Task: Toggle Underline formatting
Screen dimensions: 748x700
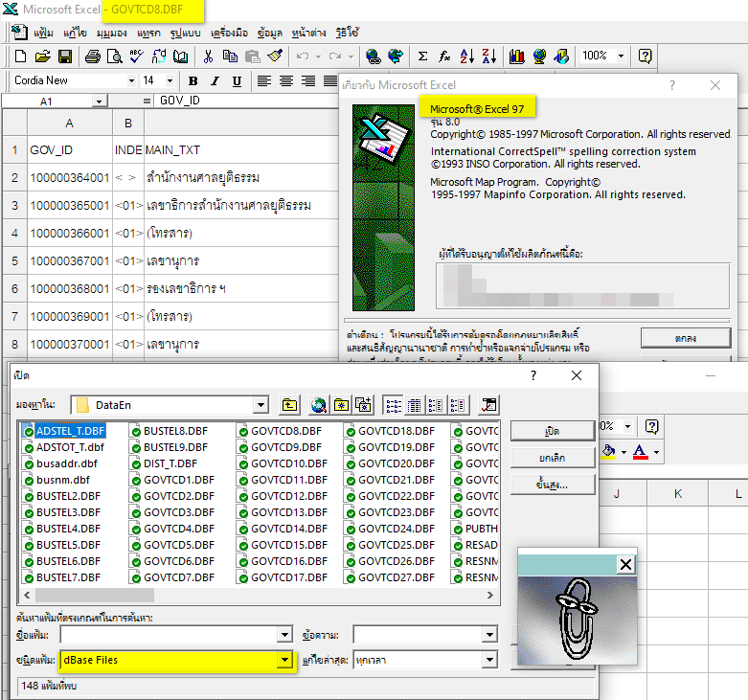Action: click(x=237, y=81)
